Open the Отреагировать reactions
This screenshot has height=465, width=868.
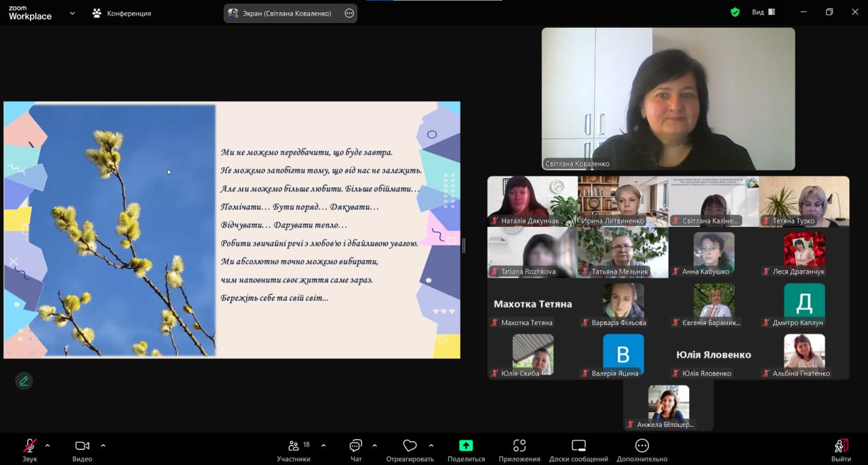coord(410,450)
